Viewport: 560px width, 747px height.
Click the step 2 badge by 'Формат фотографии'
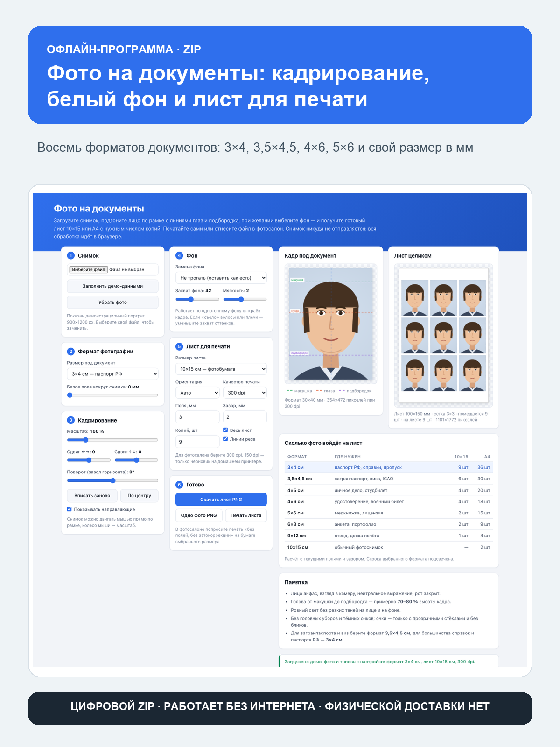(x=71, y=351)
